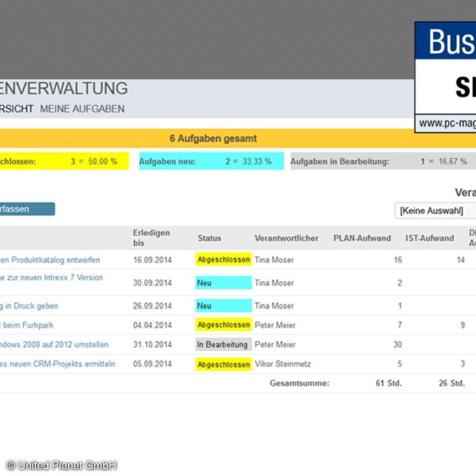Open the MEINE AUFGABEN tab
476x476 pixels.
[x=82, y=109]
